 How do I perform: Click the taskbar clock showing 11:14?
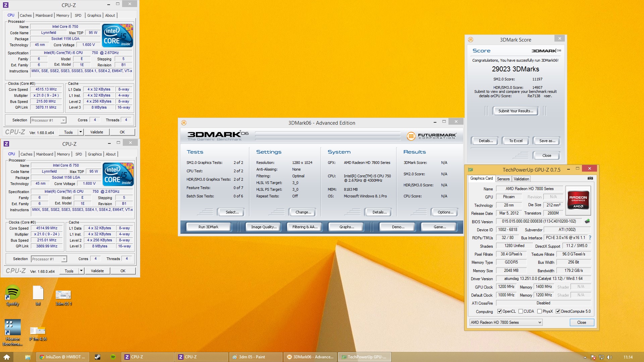click(x=628, y=357)
